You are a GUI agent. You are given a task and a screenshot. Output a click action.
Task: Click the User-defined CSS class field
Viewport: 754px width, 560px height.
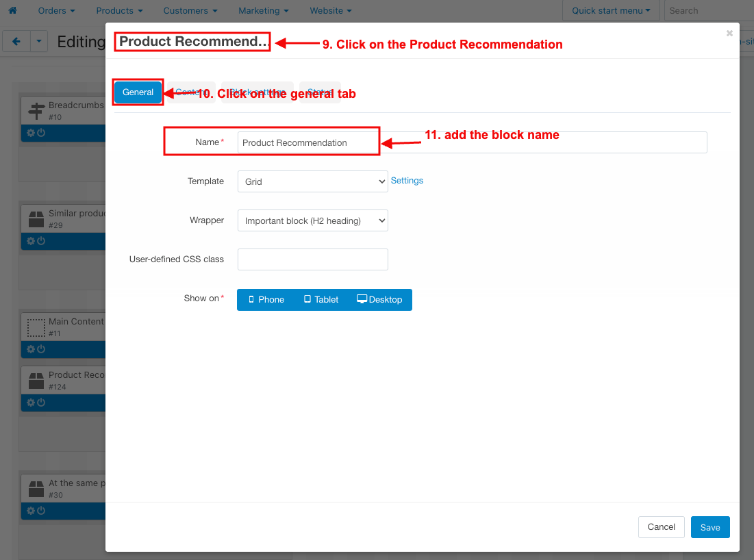[312, 259]
